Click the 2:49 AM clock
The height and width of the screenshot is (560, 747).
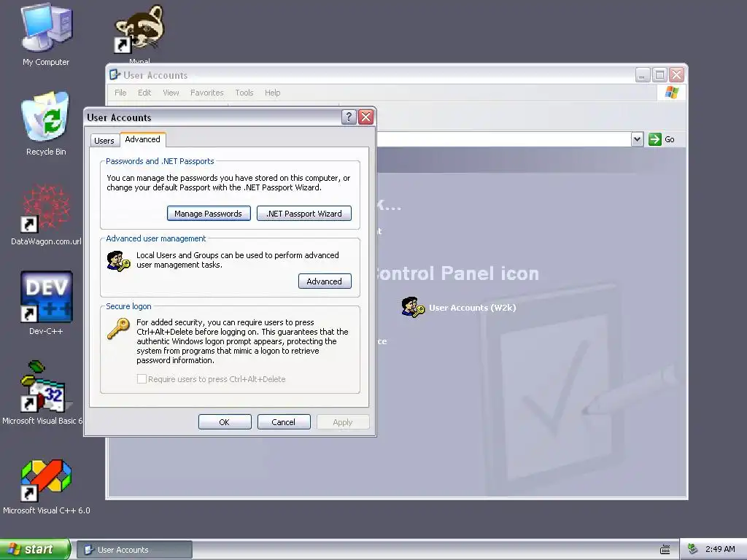point(720,549)
